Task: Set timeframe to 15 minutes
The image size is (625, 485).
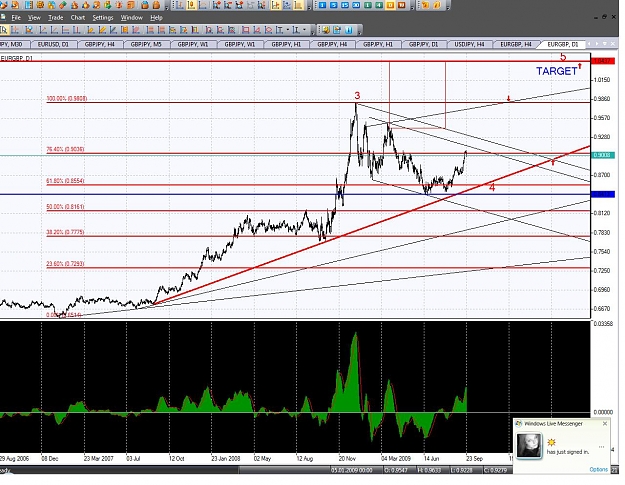Action: click(345, 5)
